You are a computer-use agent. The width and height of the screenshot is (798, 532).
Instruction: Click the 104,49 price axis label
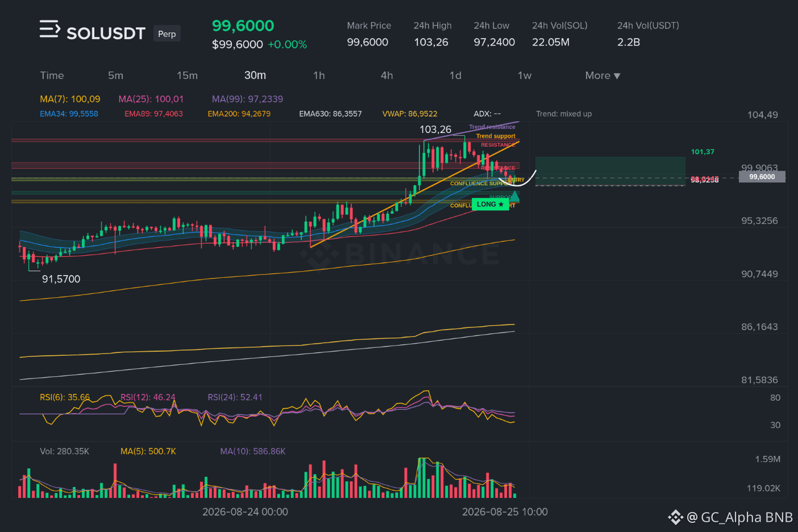[x=762, y=115]
